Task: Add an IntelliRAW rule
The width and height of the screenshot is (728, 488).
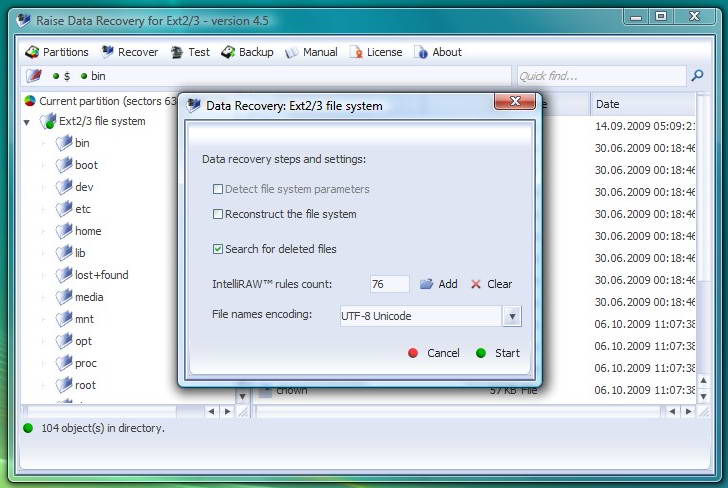Action: [439, 284]
